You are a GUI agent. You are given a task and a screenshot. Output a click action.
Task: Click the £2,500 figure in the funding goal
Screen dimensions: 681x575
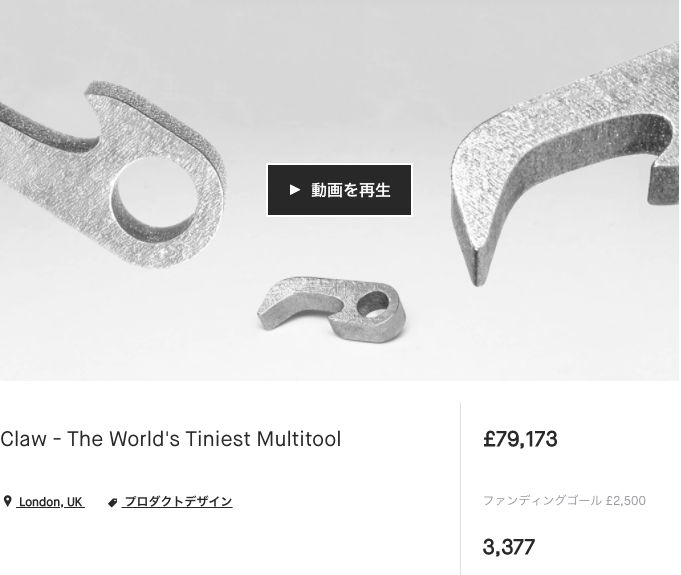[x=626, y=501]
